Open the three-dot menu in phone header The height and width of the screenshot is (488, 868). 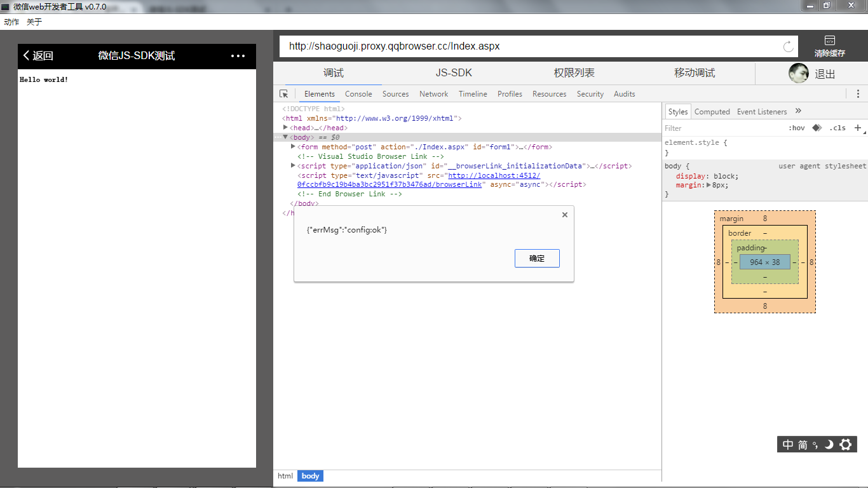point(238,56)
